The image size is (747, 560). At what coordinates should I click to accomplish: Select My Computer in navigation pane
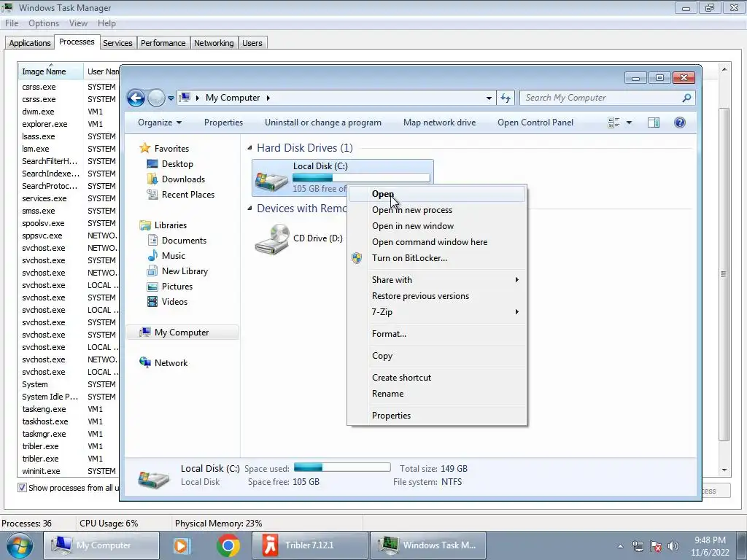(182, 332)
